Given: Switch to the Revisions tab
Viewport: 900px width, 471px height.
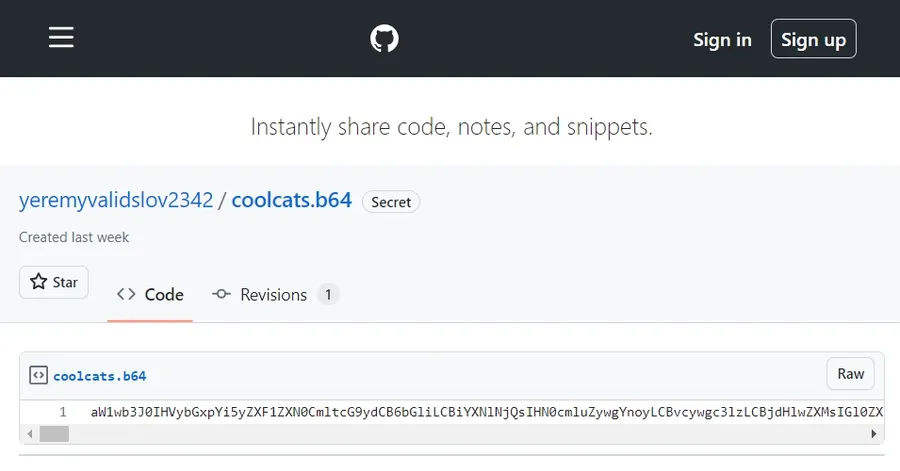Looking at the screenshot, I should coord(276,294).
